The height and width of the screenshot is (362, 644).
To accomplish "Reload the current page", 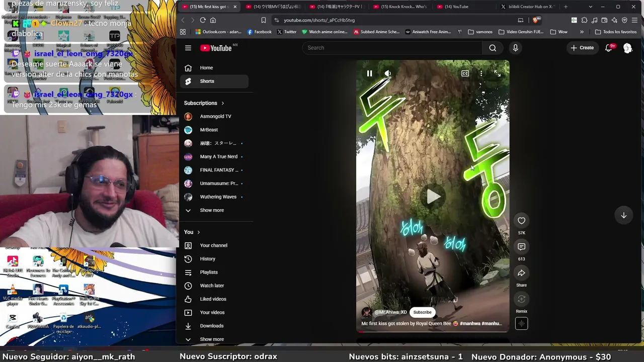I will coord(203,20).
